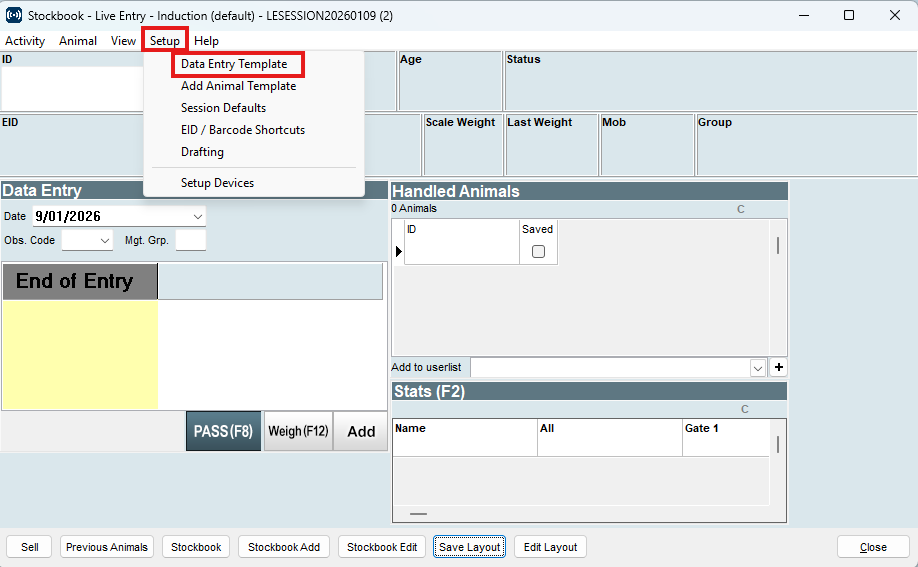Click the plus icon beside Add to userlist
Viewport: 918px width, 567px height.
tap(779, 367)
